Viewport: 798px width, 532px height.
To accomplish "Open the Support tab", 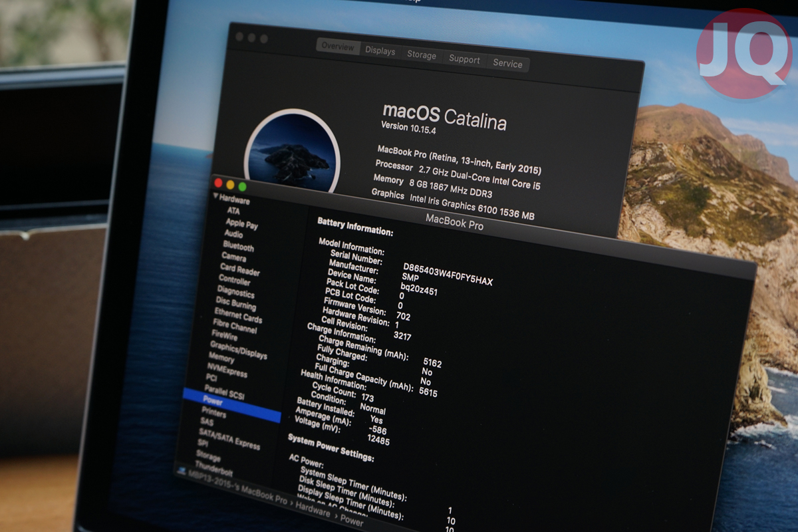I will point(464,59).
